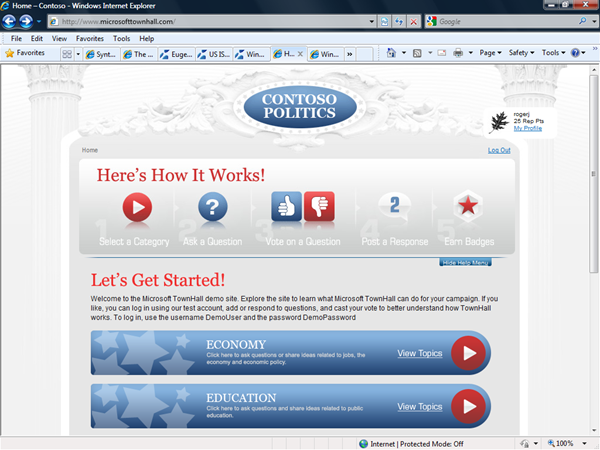The height and width of the screenshot is (450, 600).
Task: Click the blue thumbs up icon
Action: pos(287,207)
